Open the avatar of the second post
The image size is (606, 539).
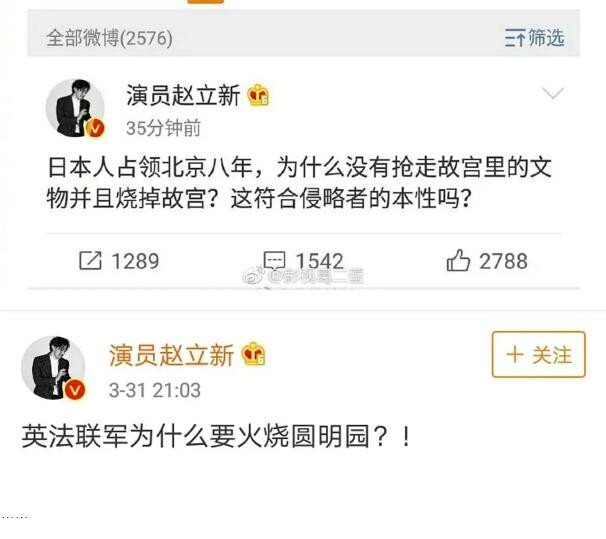pos(53,367)
